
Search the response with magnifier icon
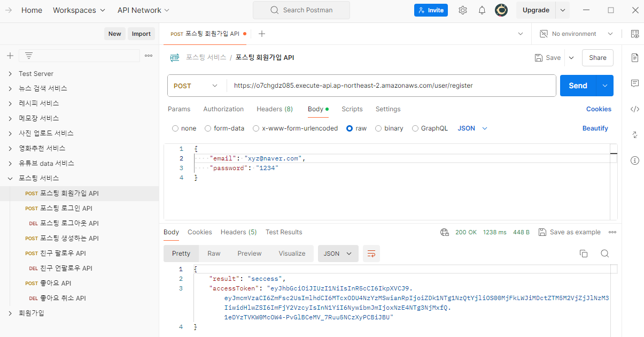click(604, 254)
